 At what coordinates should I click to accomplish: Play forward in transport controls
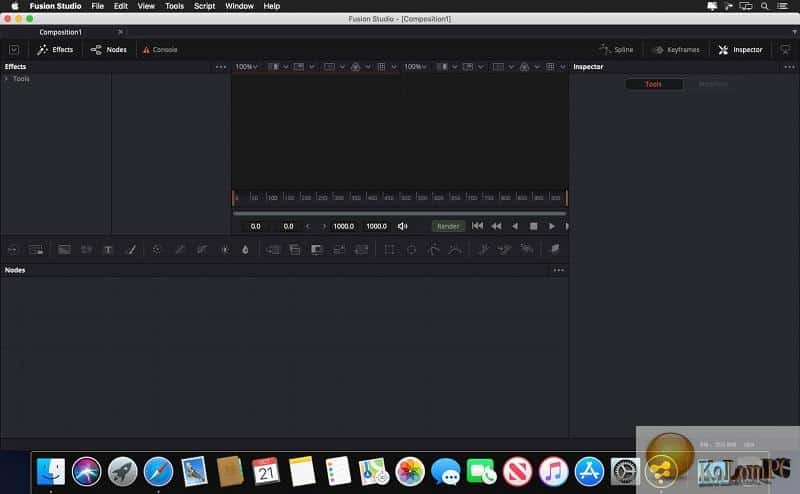click(552, 226)
